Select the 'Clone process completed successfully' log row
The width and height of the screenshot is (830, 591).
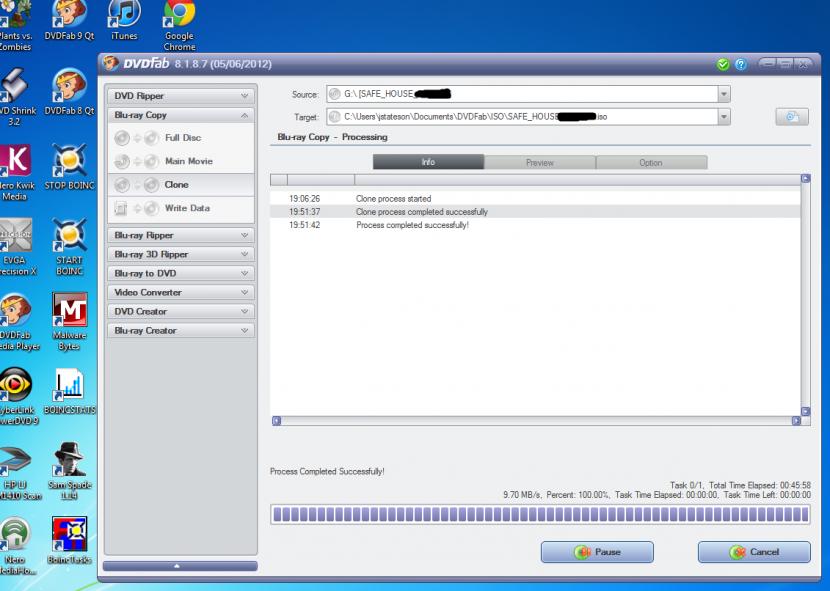click(535, 212)
